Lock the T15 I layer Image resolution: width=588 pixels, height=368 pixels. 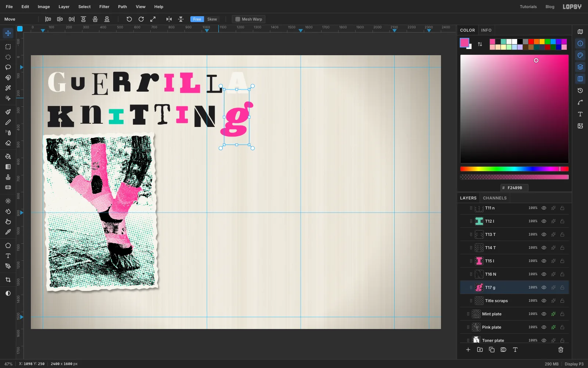(x=562, y=261)
